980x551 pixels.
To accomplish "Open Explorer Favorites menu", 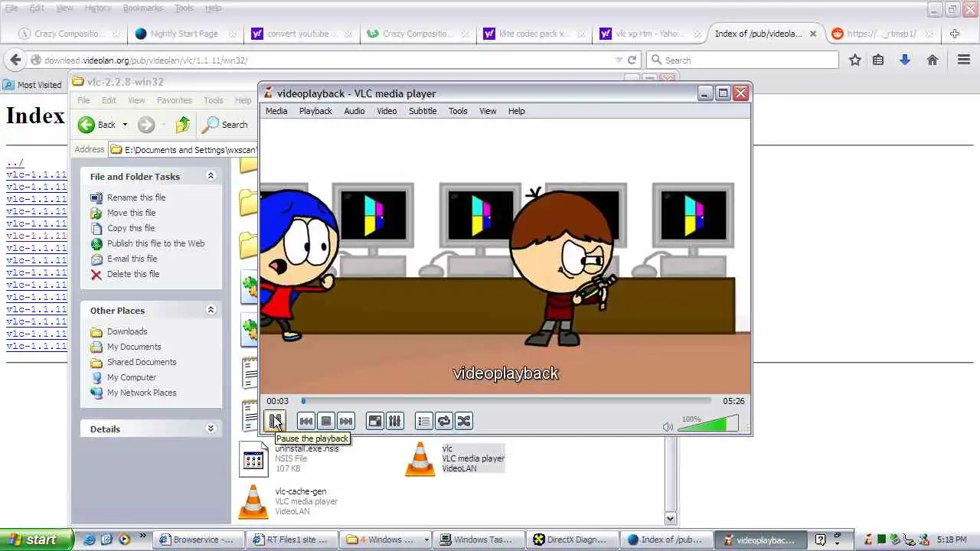I will click(175, 100).
